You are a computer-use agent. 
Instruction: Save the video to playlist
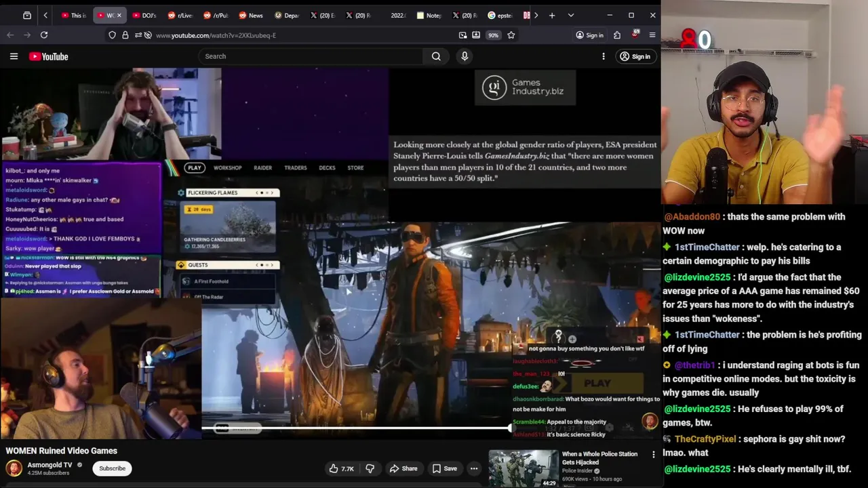click(x=444, y=468)
